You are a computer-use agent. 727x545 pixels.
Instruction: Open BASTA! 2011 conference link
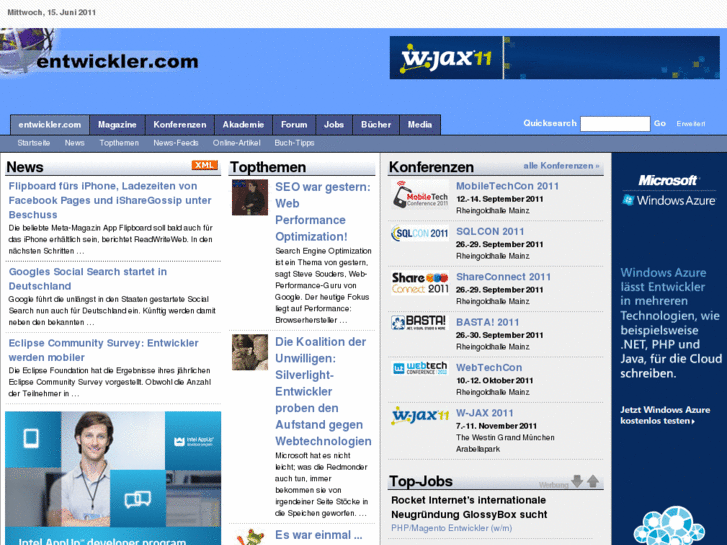tap(487, 322)
